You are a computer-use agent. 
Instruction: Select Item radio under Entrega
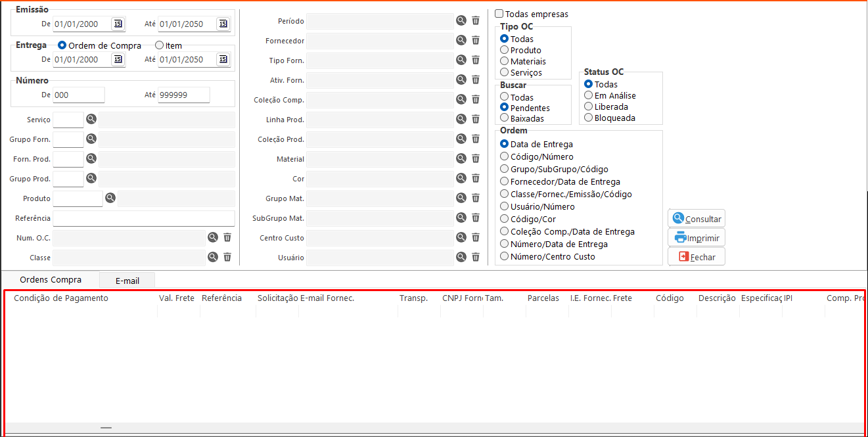(159, 45)
